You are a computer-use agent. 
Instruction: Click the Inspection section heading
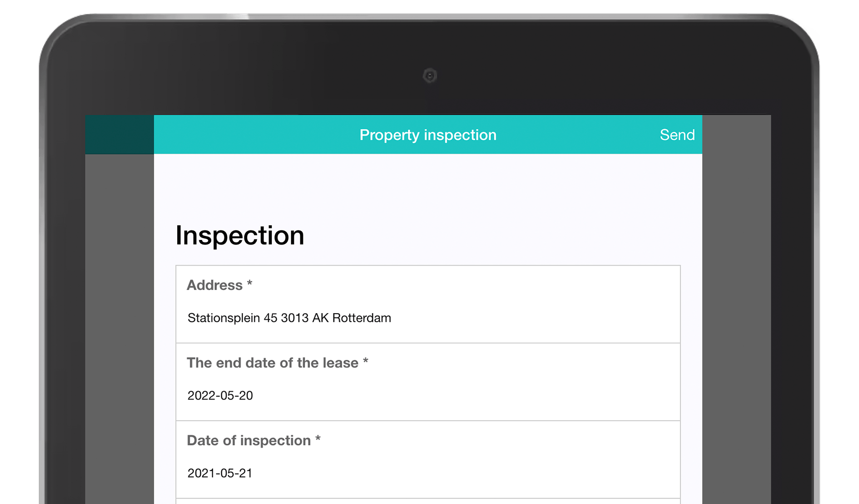[x=240, y=235]
